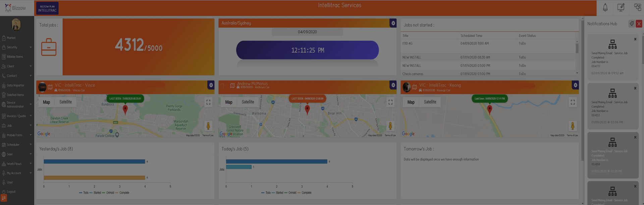
Task: Open settings gear on VIC - IntelliTrac - Vince map
Action: click(x=211, y=85)
